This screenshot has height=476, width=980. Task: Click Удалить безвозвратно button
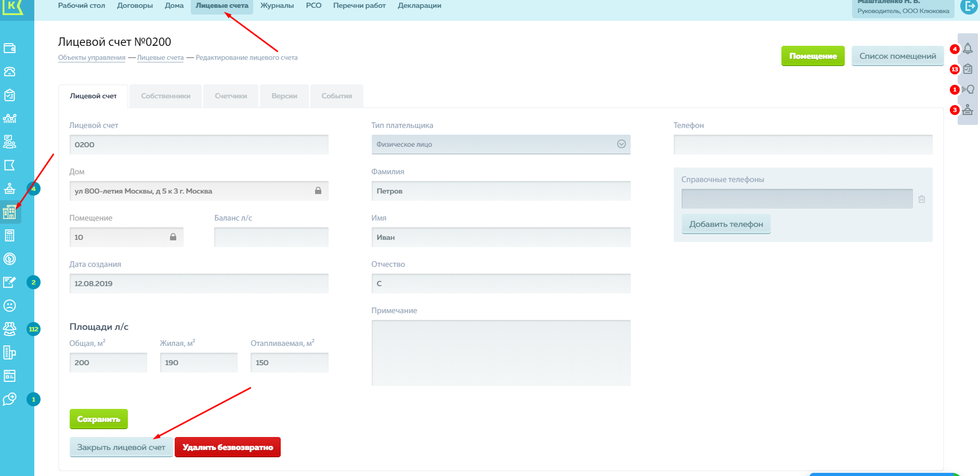(x=228, y=447)
